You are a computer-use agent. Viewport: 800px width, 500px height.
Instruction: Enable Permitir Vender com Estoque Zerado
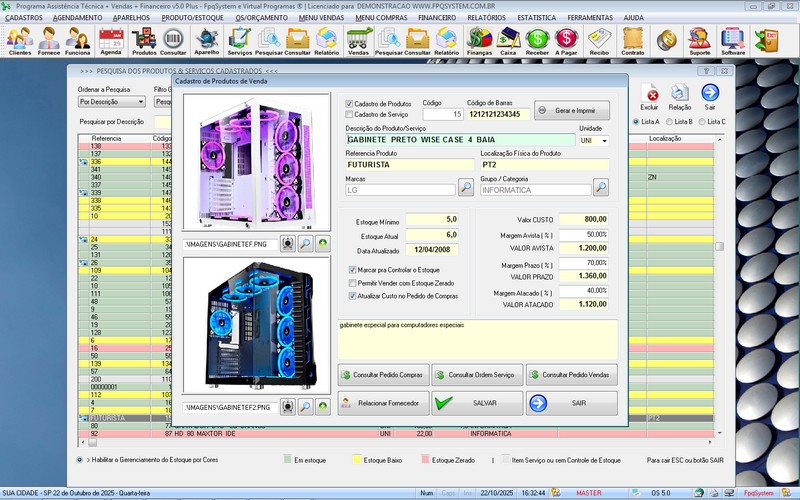point(351,283)
